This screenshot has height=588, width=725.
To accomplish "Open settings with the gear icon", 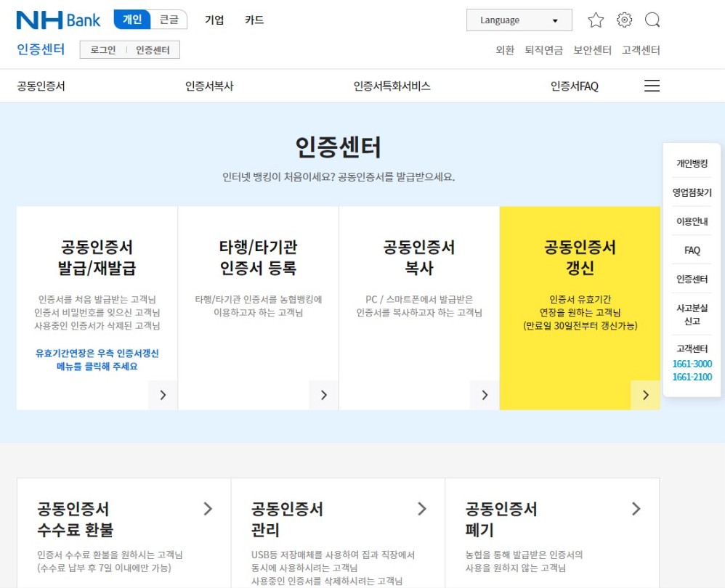I will click(x=624, y=20).
